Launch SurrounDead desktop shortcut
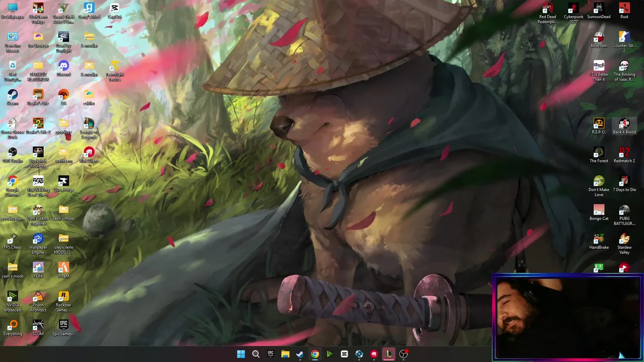The height and width of the screenshot is (362, 644). click(599, 11)
